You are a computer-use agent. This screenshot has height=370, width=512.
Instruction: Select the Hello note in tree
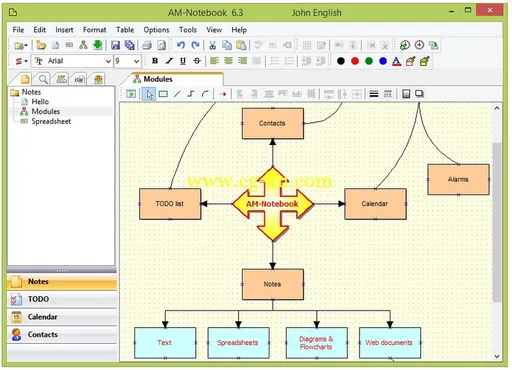point(40,102)
